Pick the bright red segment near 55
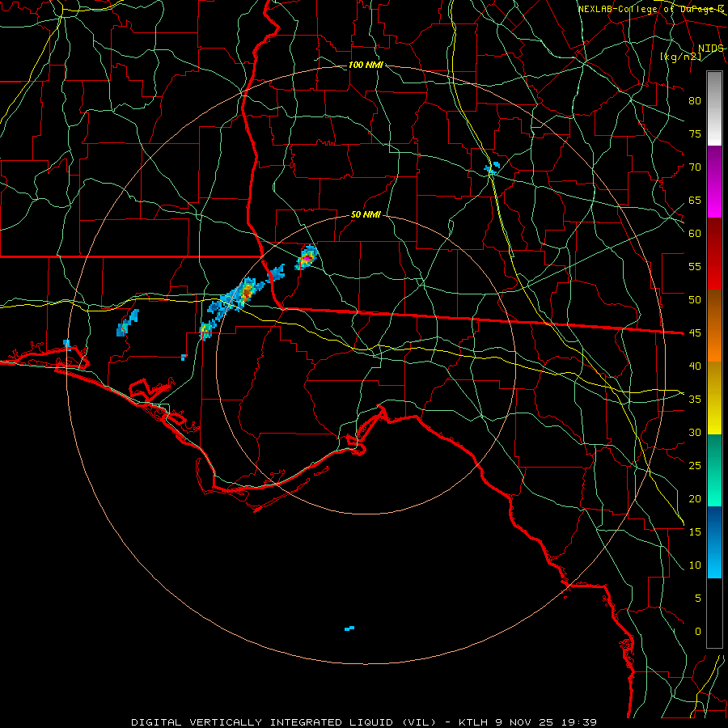 (x=714, y=273)
